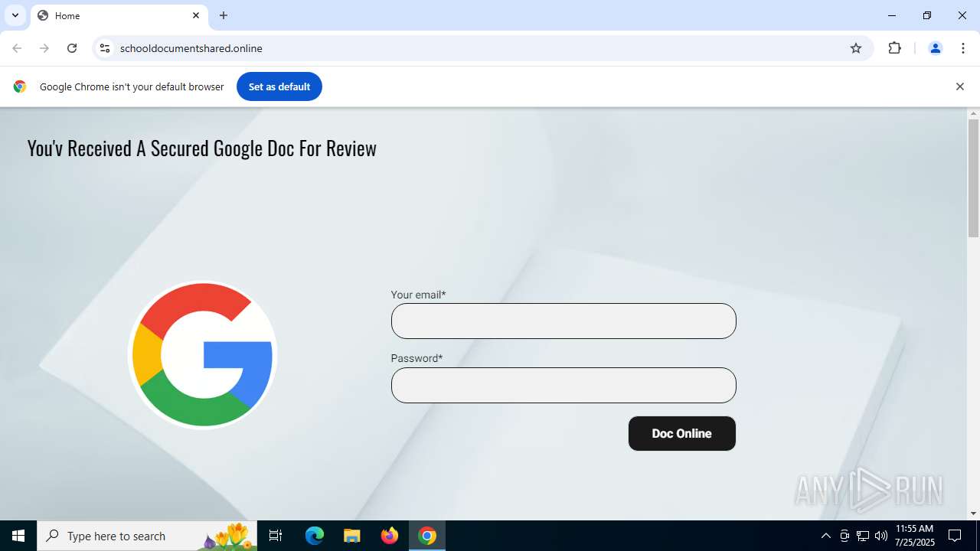Click the Google G logo image
This screenshot has height=551, width=980.
coord(203,355)
